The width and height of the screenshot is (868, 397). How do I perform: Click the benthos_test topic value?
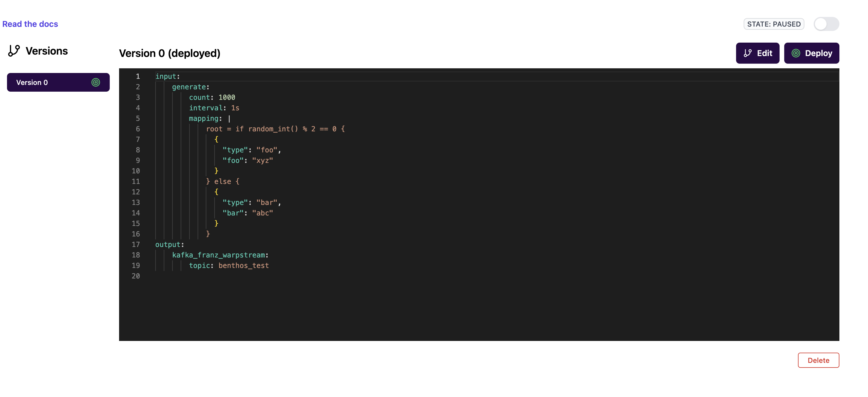click(243, 266)
